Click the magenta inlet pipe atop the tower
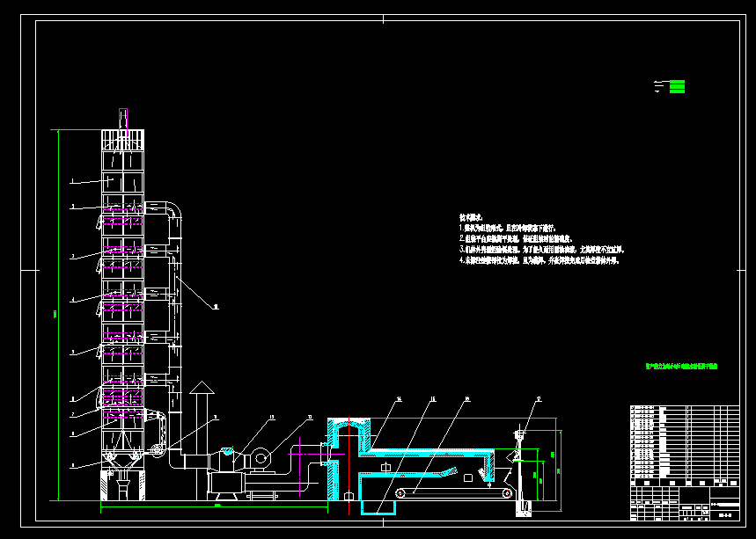The image size is (756, 539). pos(124,120)
